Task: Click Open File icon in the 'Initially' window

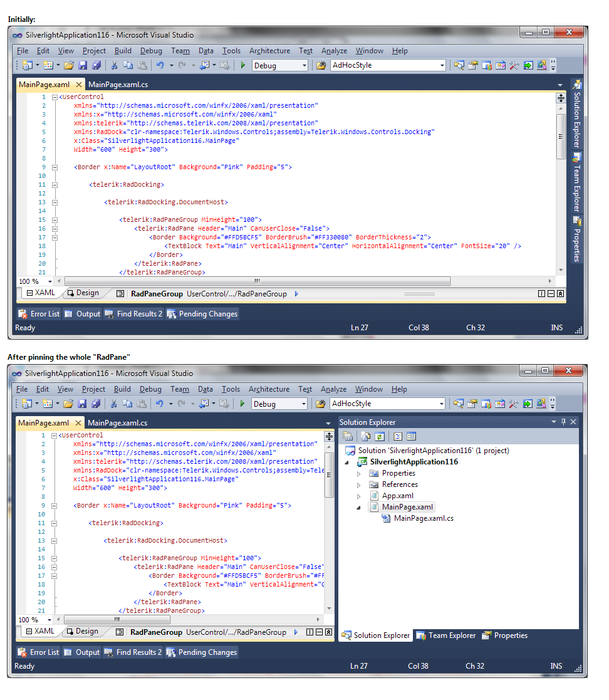Action: point(69,66)
